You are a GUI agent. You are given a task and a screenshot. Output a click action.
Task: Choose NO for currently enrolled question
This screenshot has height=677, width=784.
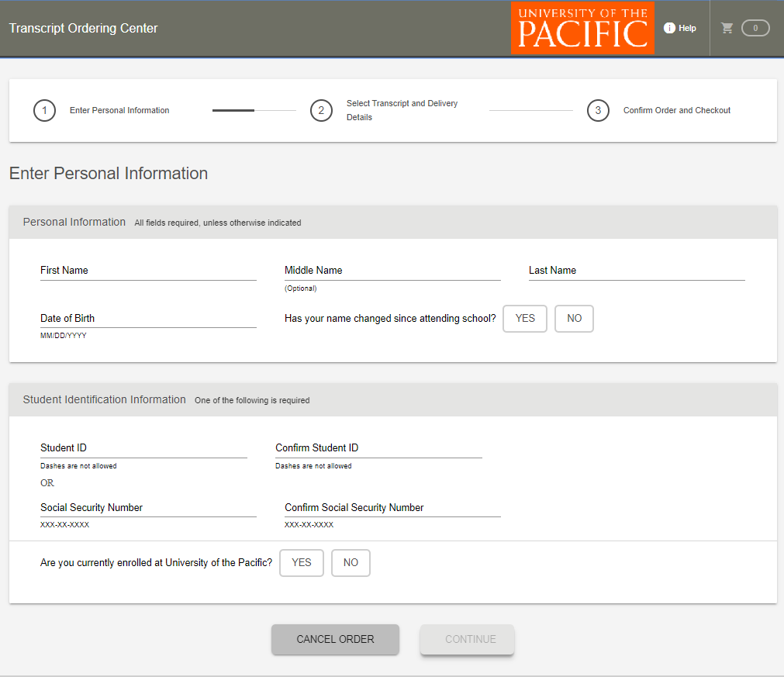click(351, 563)
